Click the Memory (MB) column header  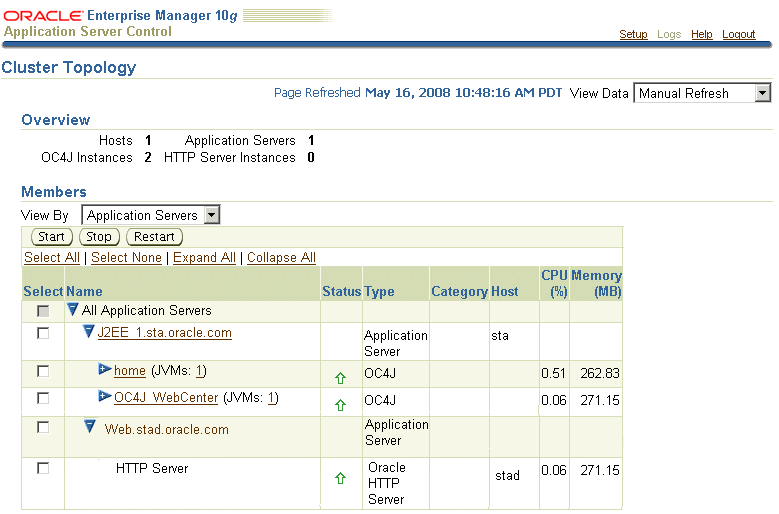coord(596,283)
